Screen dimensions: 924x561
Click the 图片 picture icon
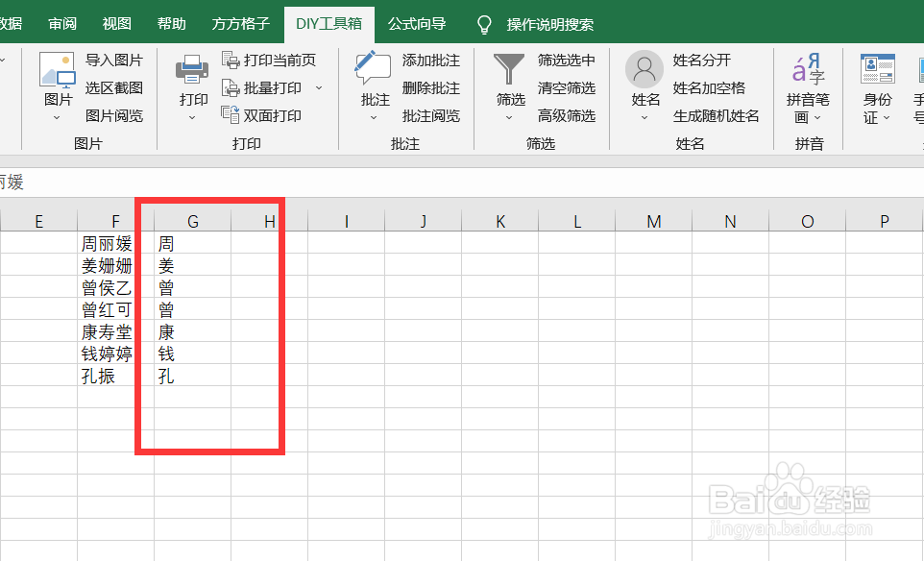[58, 70]
